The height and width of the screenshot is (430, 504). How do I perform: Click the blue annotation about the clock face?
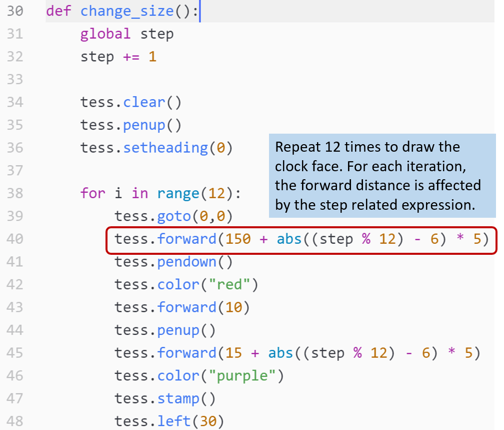click(382, 176)
